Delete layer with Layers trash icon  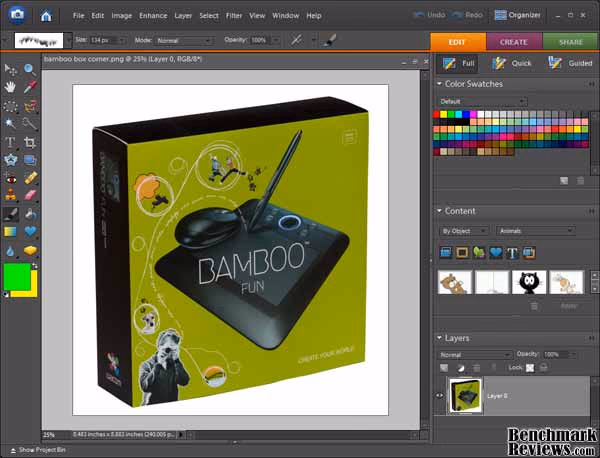(477, 368)
